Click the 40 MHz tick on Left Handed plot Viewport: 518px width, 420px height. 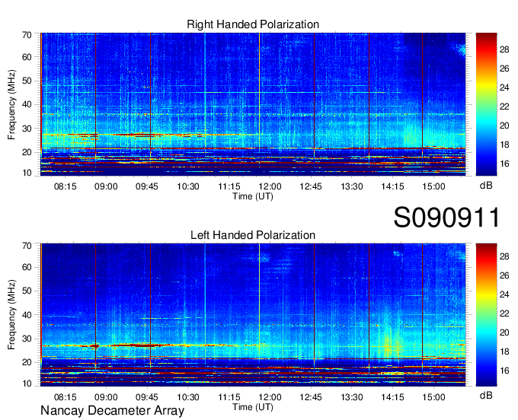[x=27, y=315]
